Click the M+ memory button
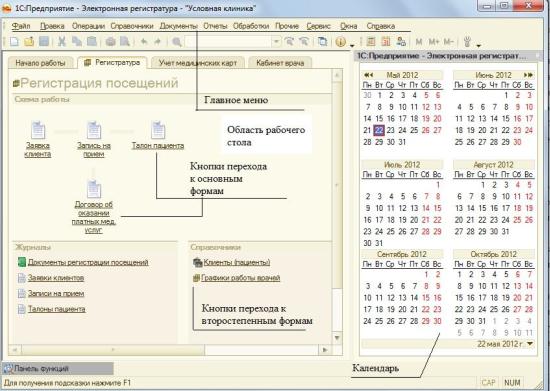Viewport: 550px width, 391px height. pos(434,42)
